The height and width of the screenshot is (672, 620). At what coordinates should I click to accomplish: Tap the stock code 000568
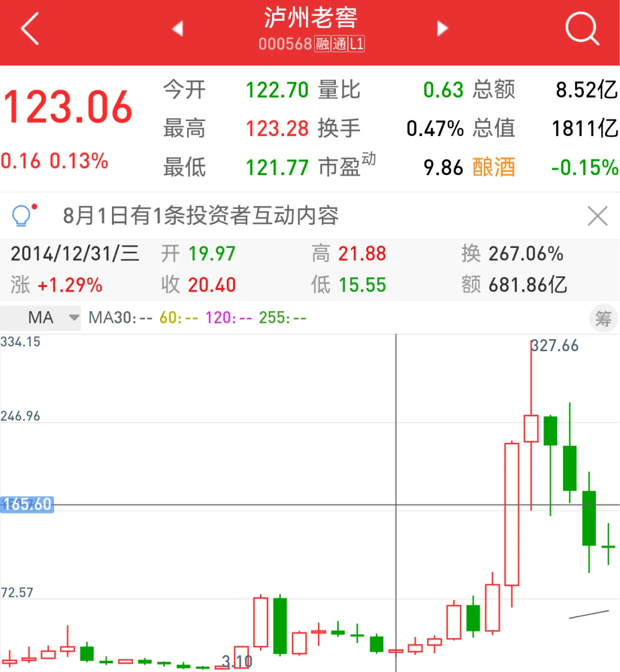tap(285, 44)
